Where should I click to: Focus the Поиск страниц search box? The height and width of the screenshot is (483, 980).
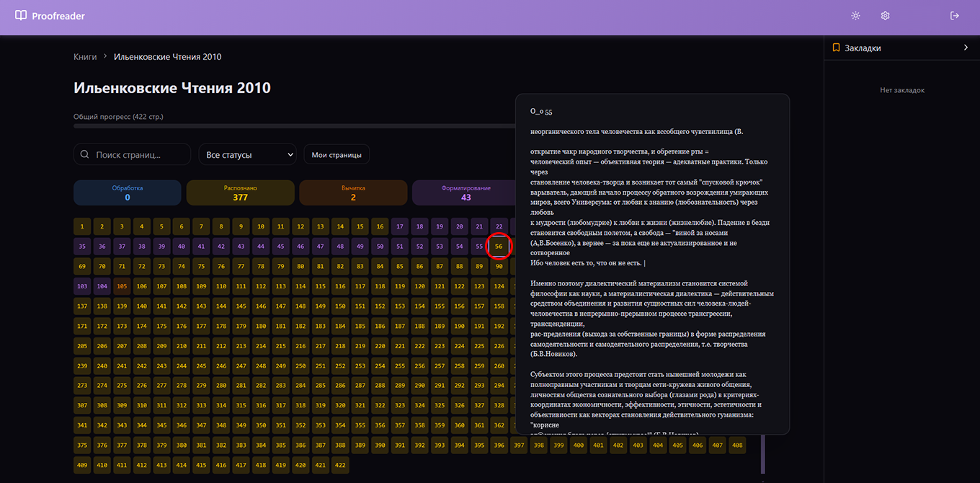[x=139, y=155]
